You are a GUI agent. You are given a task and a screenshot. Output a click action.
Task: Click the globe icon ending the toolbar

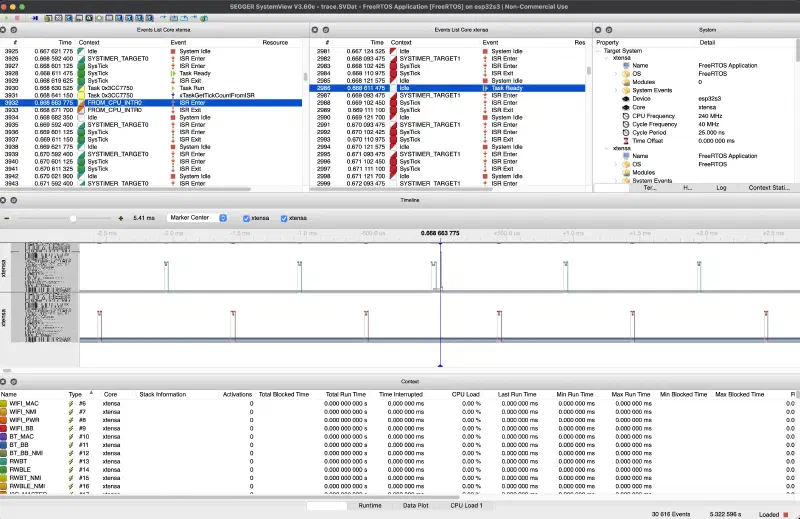204,18
